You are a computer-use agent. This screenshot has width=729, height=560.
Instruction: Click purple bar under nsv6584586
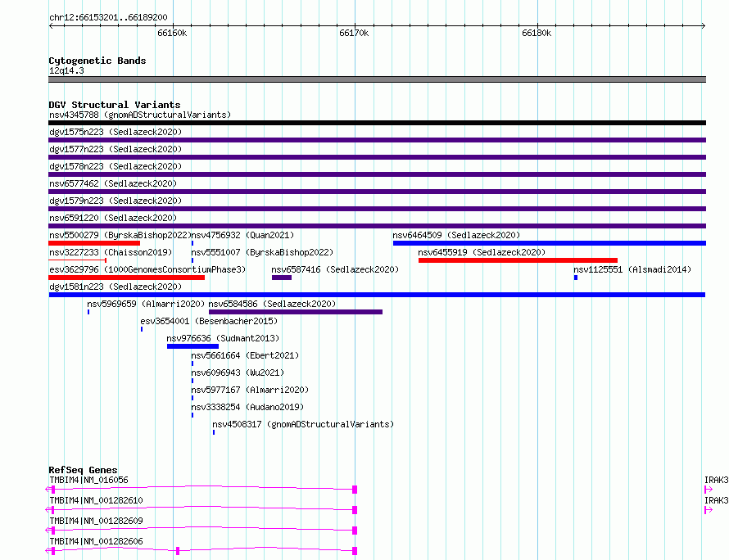296,312
